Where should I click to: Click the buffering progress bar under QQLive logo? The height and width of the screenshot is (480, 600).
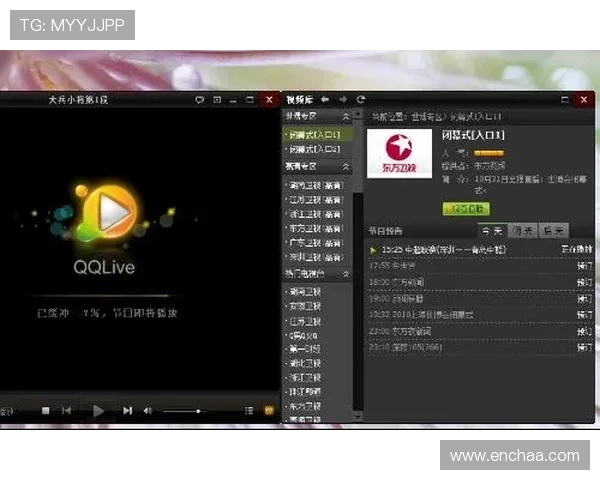pyautogui.click(x=104, y=296)
